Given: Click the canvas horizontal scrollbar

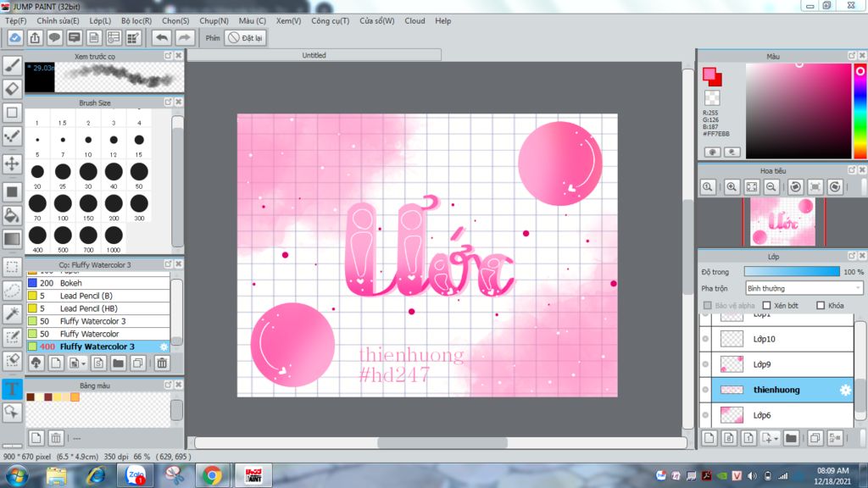Looking at the screenshot, I should point(441,442).
